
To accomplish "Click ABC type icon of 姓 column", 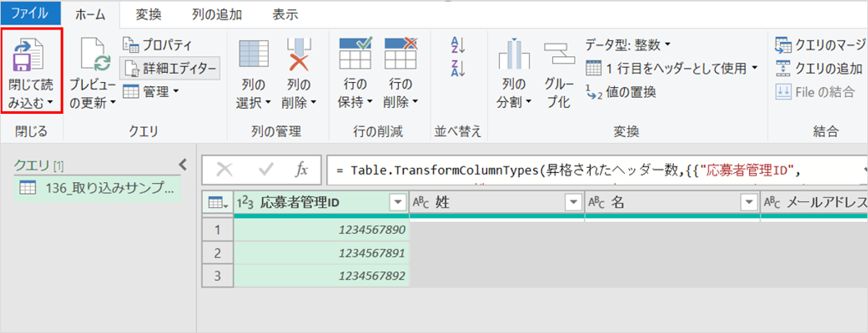I will tap(421, 203).
